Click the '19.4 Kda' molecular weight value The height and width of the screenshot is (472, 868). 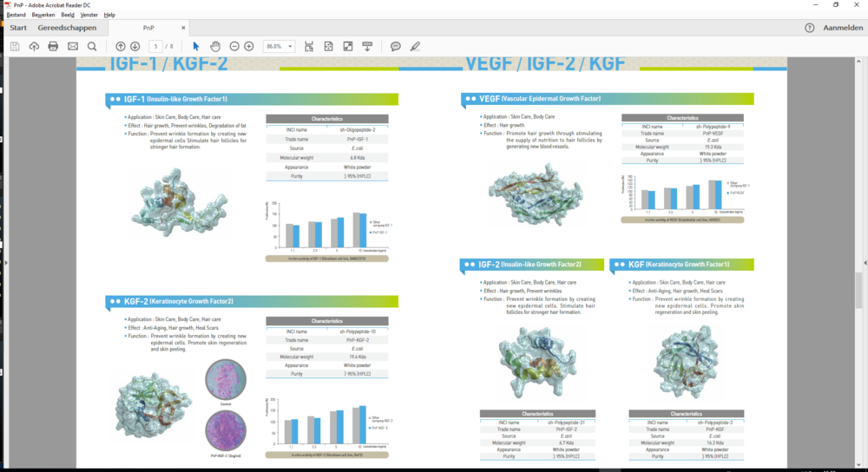tap(358, 357)
